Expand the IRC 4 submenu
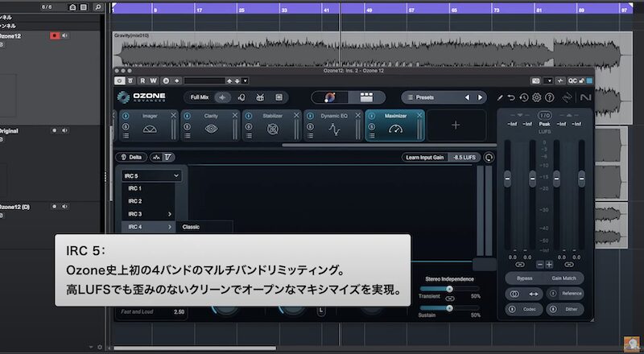Screen dimensions: 644x354 coord(148,227)
